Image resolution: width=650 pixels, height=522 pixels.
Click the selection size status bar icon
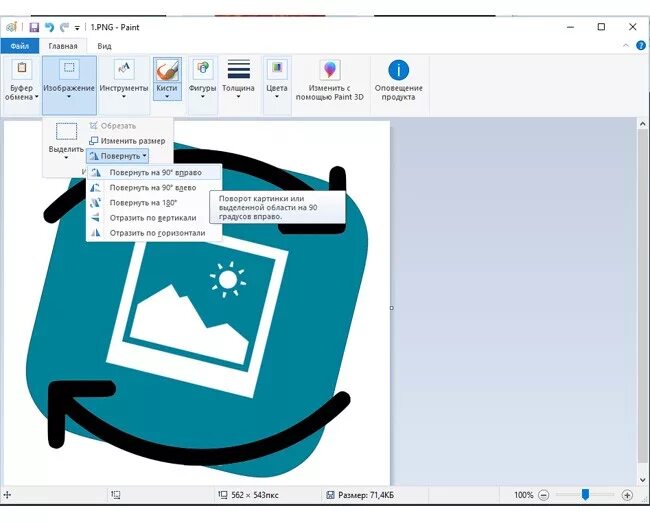(x=116, y=495)
